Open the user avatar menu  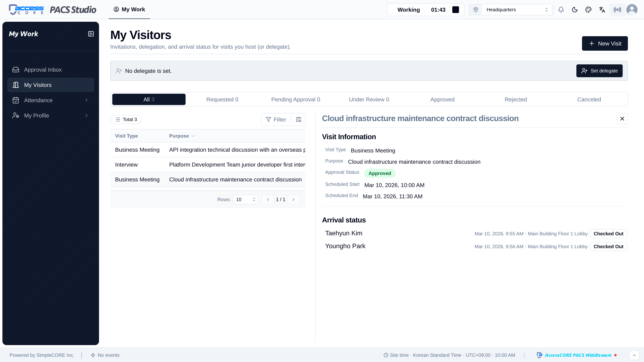(632, 10)
